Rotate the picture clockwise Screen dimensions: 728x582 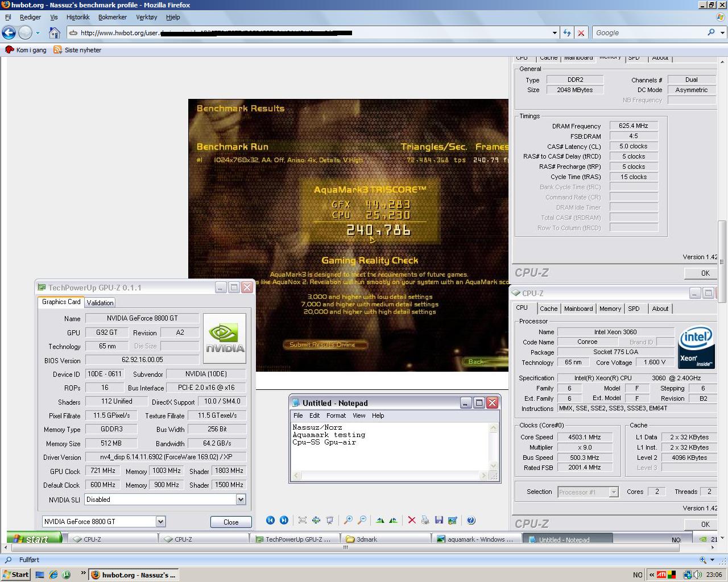(x=380, y=520)
